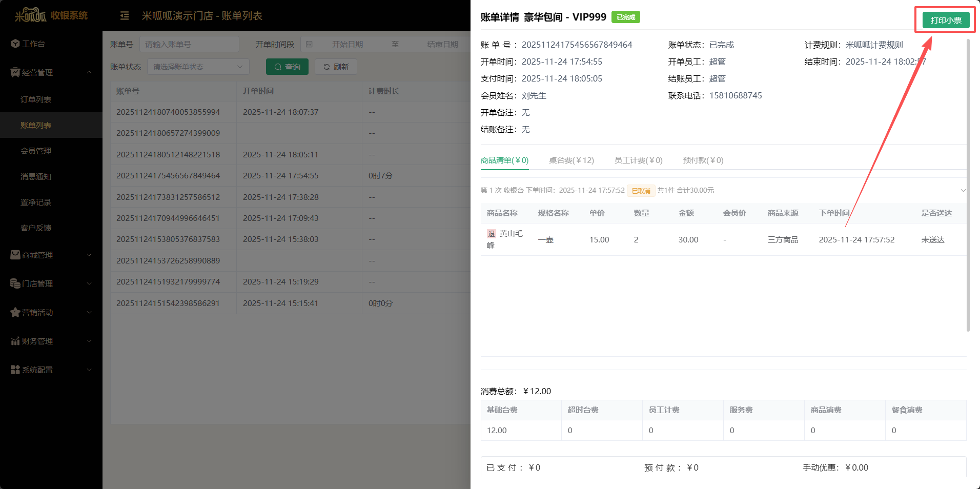Click the 系统配置 grid icon
The height and width of the screenshot is (489, 980).
tap(15, 370)
